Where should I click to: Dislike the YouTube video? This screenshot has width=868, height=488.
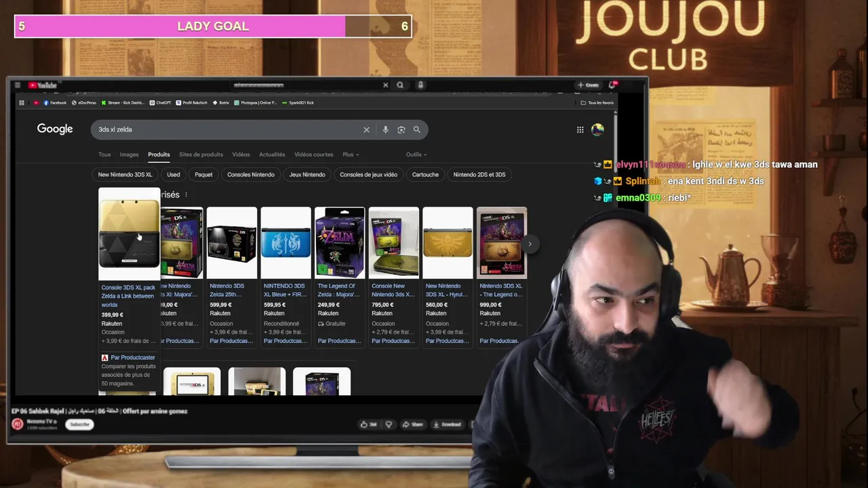(x=389, y=424)
